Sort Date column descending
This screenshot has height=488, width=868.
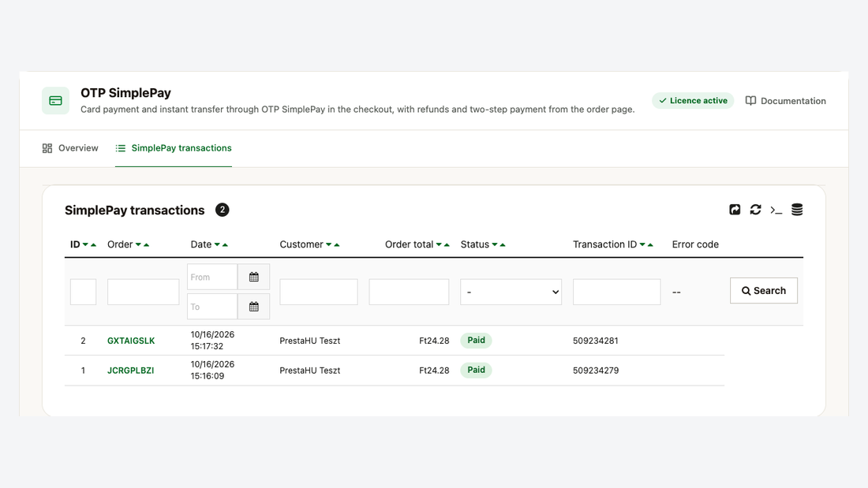(217, 244)
